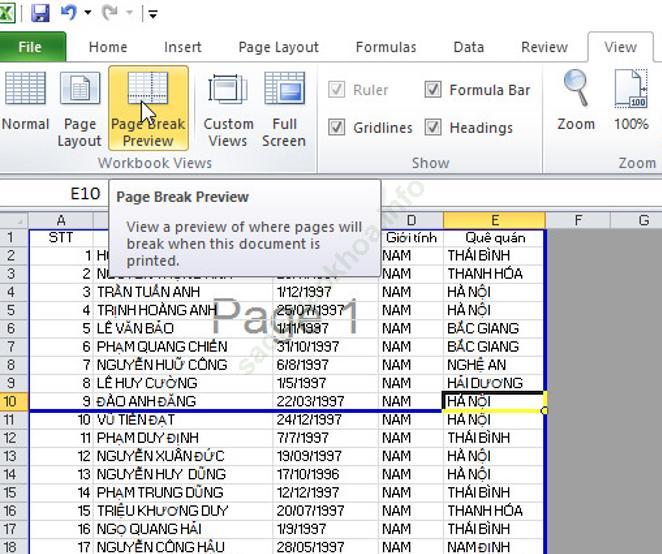This screenshot has width=662, height=554.
Task: Switch to the Page Layout ribbon tab
Action: click(279, 47)
